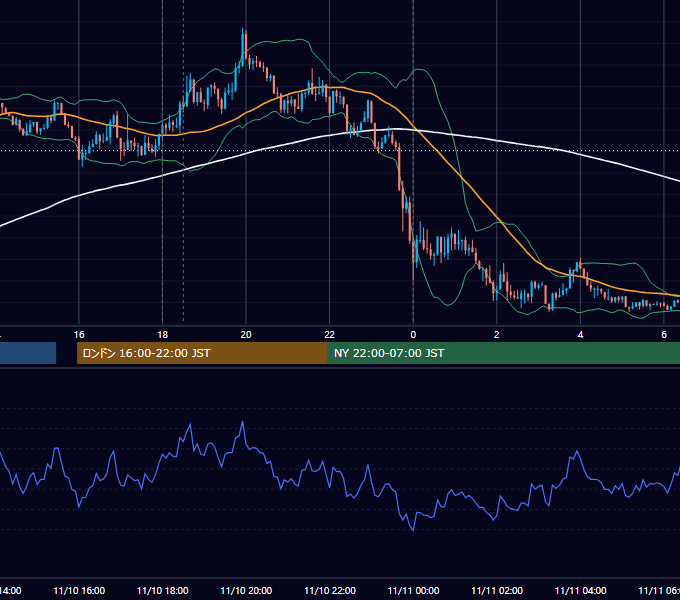Click the 20 hour label on the chart axis

[x=246, y=335]
